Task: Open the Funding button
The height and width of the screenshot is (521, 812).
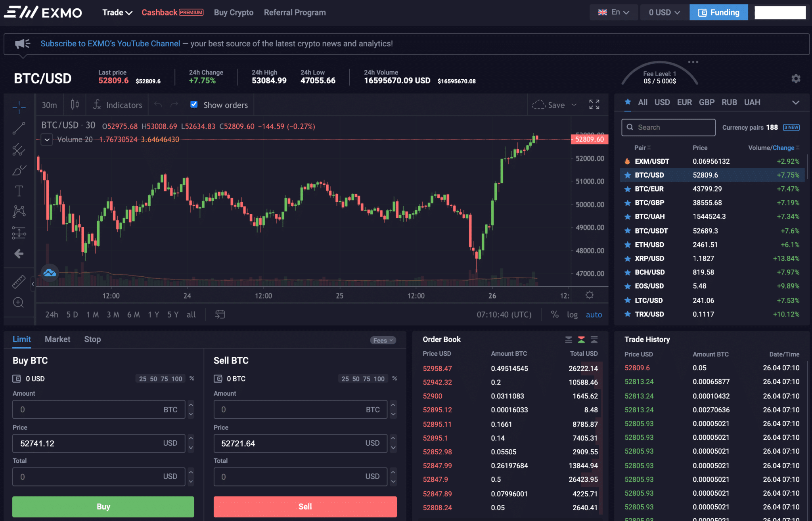Action: coord(718,12)
